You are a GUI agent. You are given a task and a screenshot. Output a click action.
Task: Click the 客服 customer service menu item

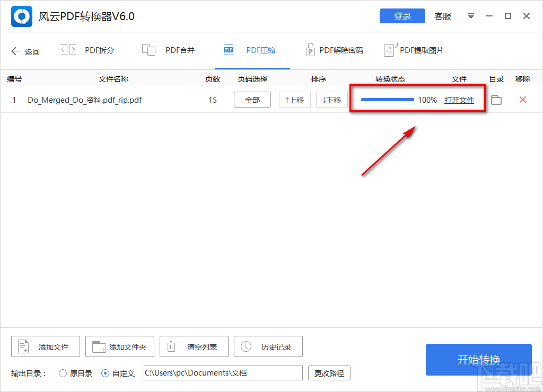point(442,16)
